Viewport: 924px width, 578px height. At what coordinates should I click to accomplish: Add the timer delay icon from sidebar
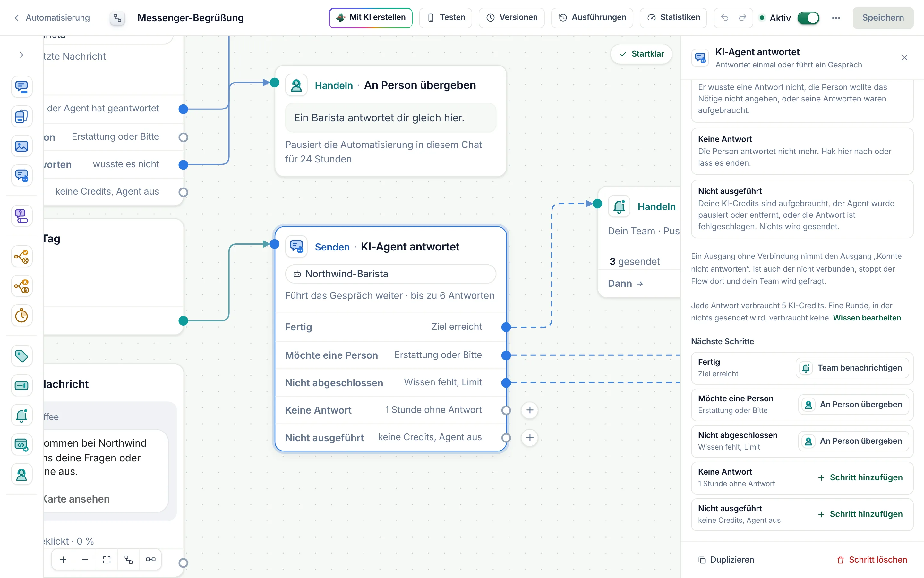click(21, 316)
